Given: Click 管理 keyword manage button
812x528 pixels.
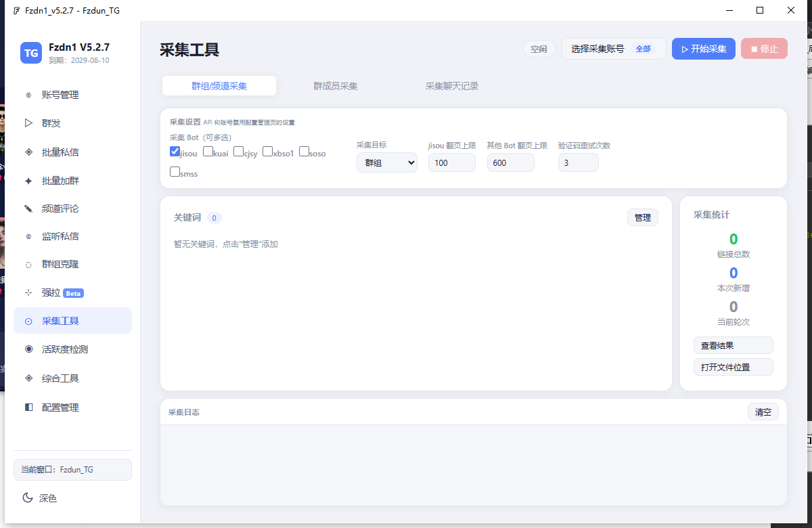Looking at the screenshot, I should pyautogui.click(x=643, y=217).
